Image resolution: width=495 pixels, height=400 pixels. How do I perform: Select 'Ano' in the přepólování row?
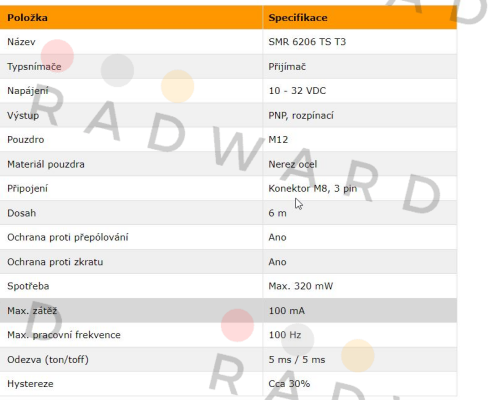[x=277, y=237]
